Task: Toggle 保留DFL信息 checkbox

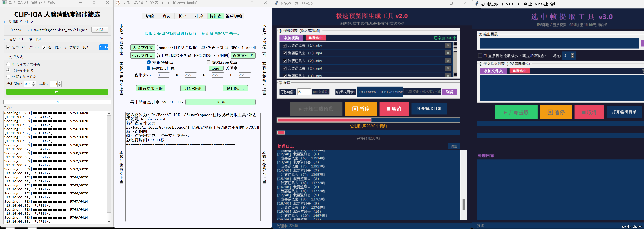Action: (x=148, y=68)
